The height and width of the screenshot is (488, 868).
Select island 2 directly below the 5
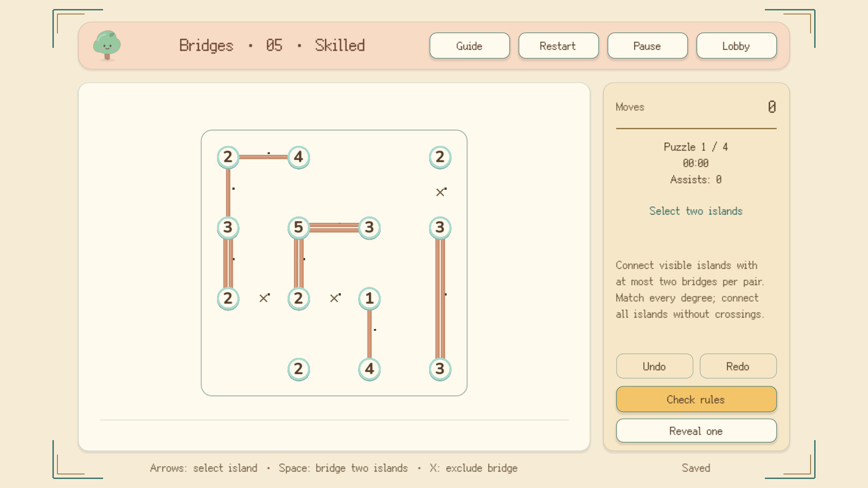click(298, 298)
